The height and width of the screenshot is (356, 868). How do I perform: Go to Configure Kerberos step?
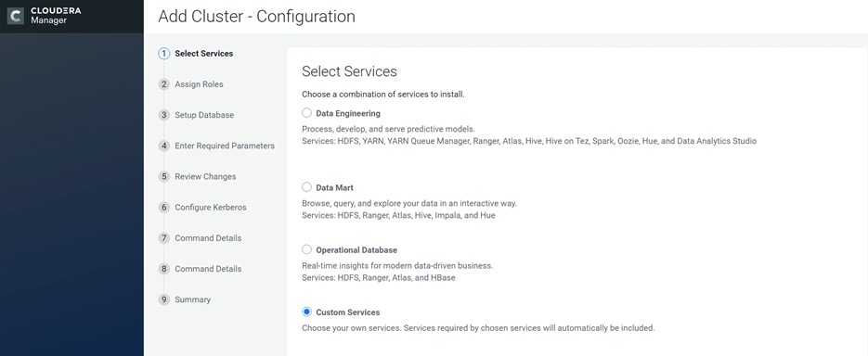pos(202,208)
